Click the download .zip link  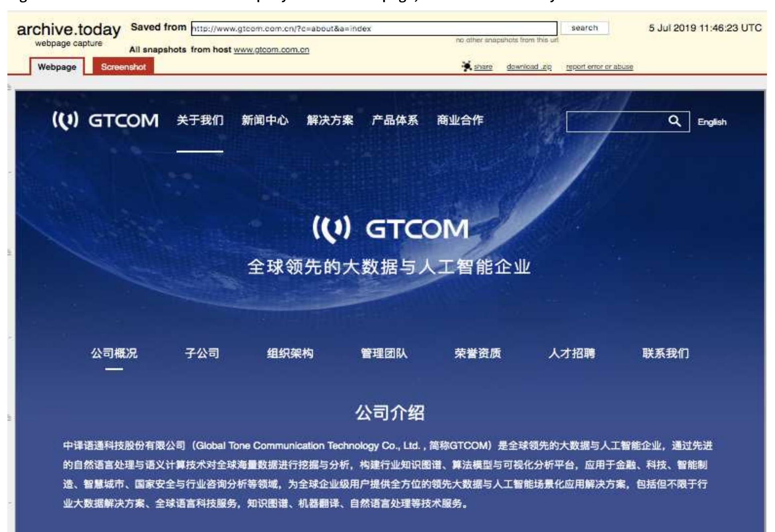point(529,67)
